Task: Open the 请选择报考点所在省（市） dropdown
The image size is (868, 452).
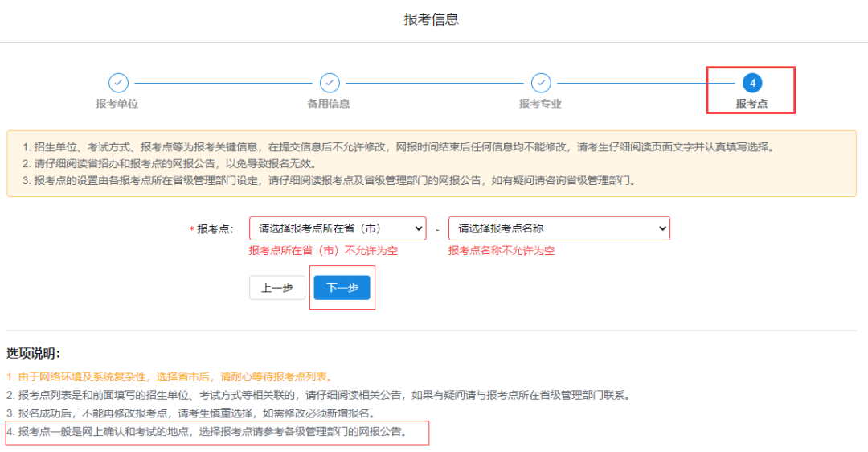Action: click(x=338, y=228)
